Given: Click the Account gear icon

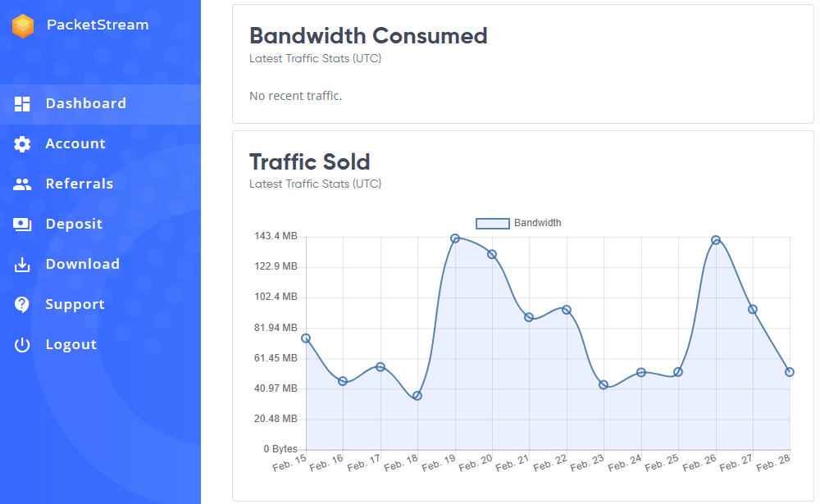Looking at the screenshot, I should [x=22, y=143].
